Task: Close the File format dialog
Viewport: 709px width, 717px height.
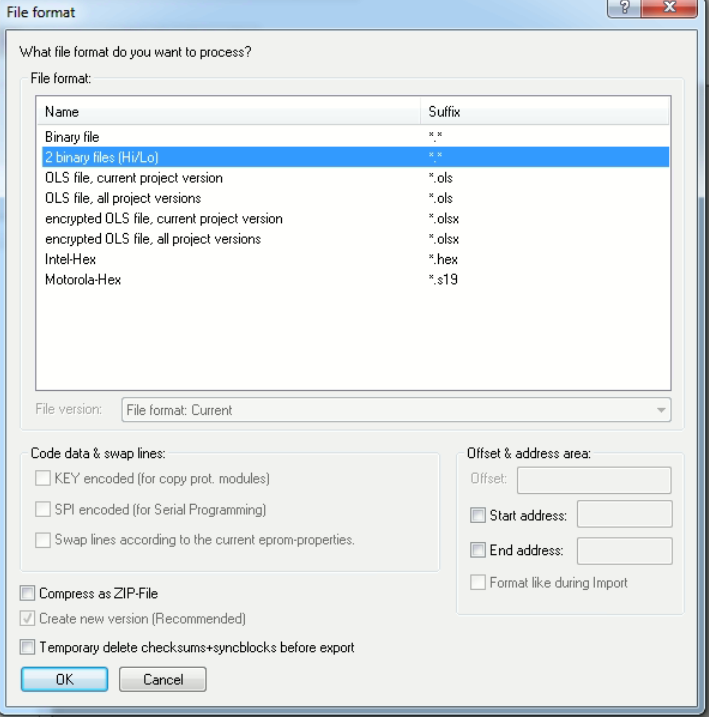Action: pyautogui.click(x=678, y=11)
